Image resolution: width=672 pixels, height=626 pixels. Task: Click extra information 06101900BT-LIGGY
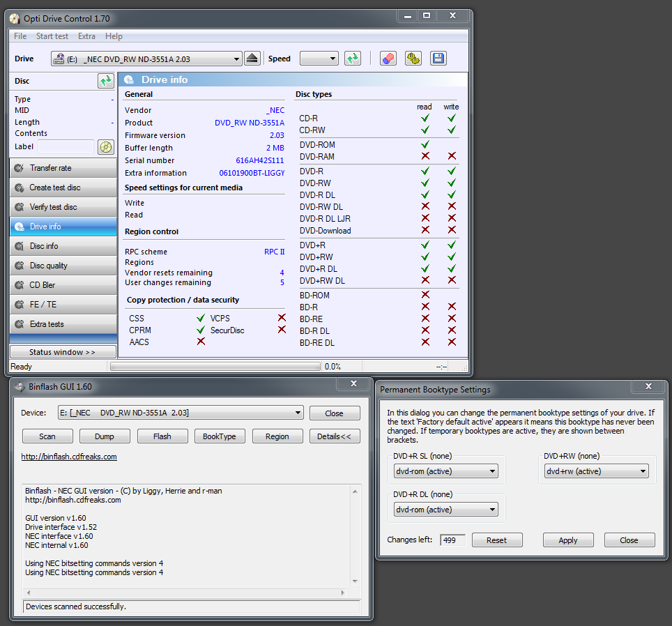point(252,173)
